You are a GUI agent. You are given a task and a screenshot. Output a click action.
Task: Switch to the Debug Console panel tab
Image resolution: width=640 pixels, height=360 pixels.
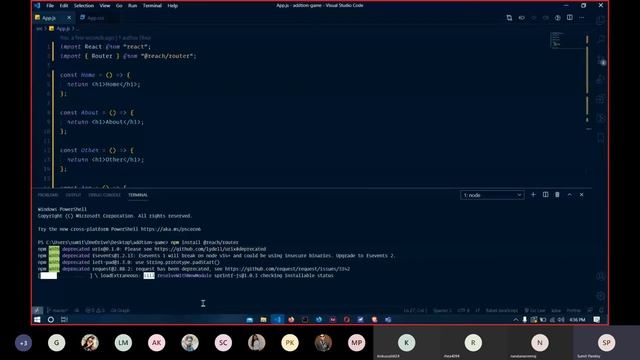coord(104,195)
